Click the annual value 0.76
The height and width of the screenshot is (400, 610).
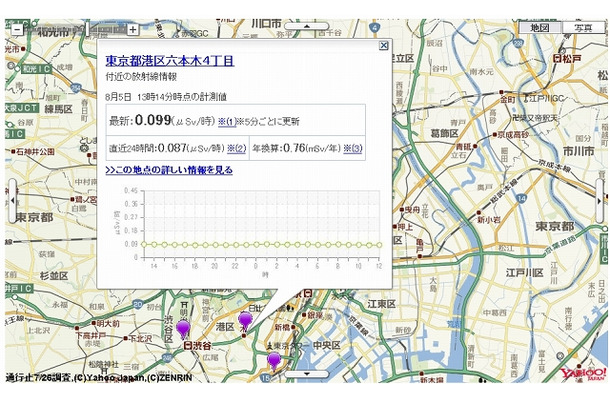pos(294,148)
